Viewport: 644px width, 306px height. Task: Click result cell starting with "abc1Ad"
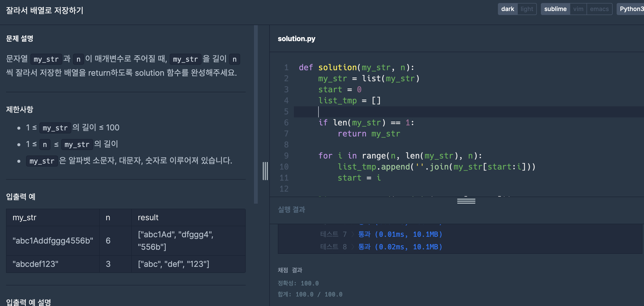[x=188, y=241]
